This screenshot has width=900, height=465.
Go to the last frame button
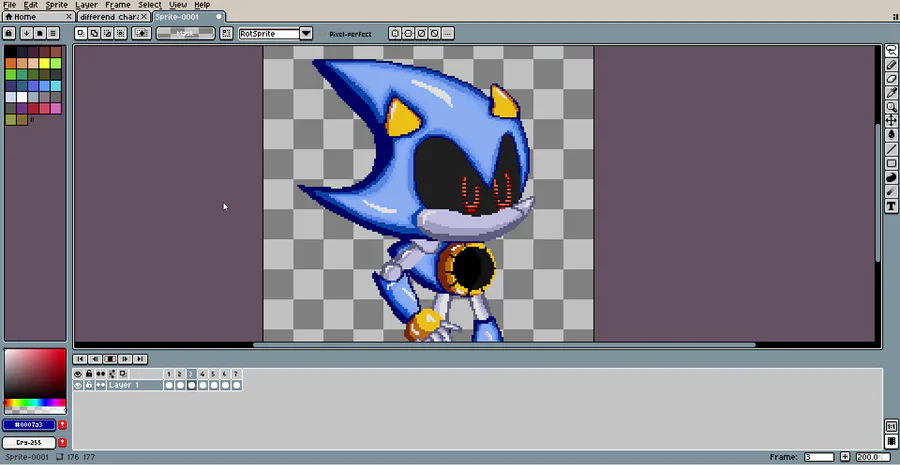click(x=140, y=359)
